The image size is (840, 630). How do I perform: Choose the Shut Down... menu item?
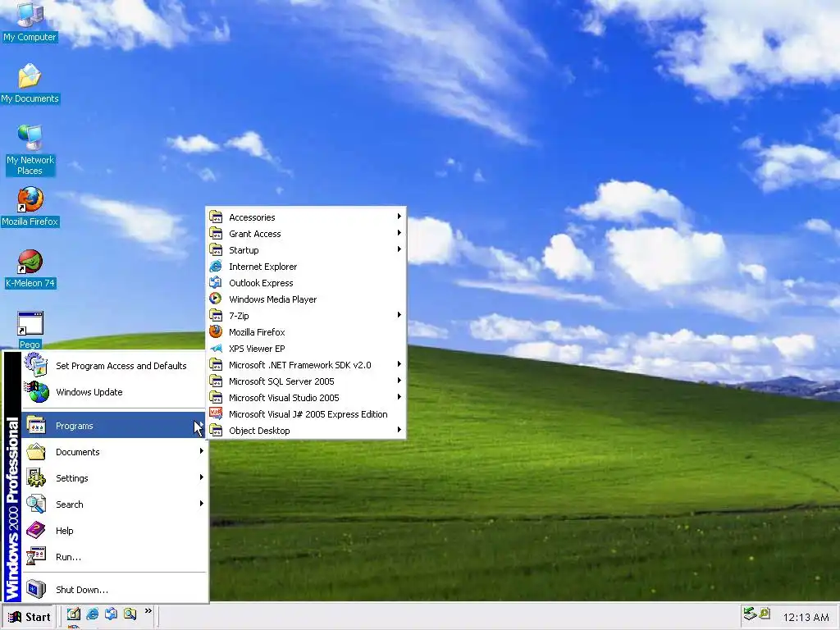[114, 589]
